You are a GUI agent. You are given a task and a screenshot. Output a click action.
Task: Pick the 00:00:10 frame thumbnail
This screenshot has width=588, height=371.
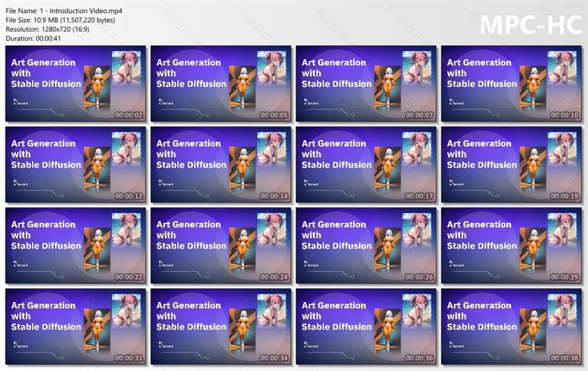click(511, 84)
